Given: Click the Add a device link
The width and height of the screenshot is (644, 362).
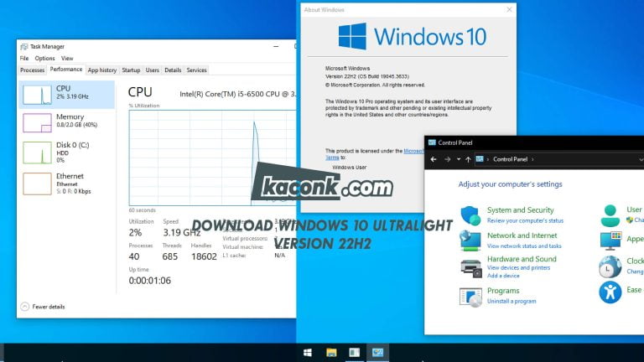Looking at the screenshot, I should click(x=503, y=276).
